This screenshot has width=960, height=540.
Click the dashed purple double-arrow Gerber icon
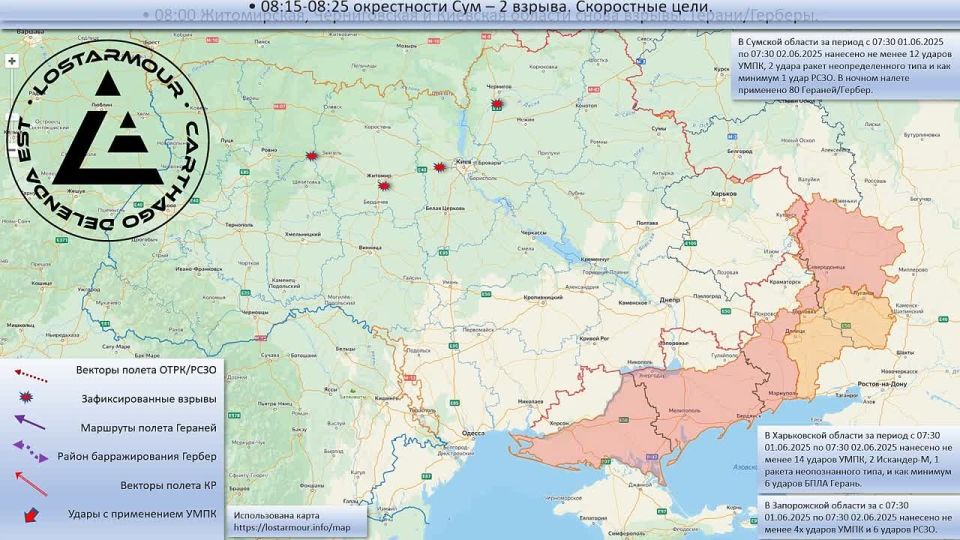point(30,454)
